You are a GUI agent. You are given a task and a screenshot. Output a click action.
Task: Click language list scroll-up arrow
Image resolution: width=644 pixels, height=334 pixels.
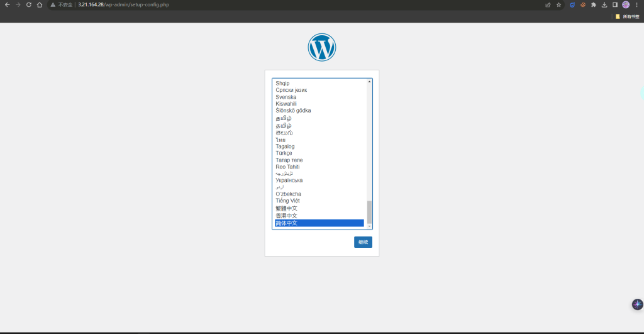[x=369, y=82]
